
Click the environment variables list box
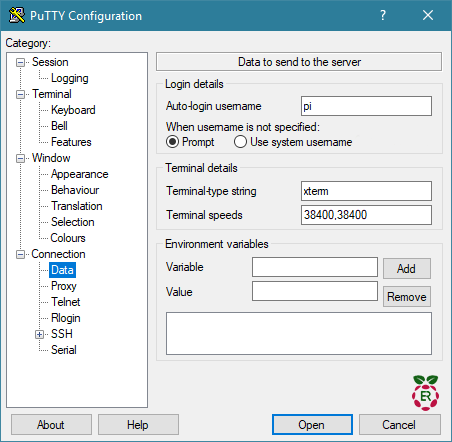299,334
